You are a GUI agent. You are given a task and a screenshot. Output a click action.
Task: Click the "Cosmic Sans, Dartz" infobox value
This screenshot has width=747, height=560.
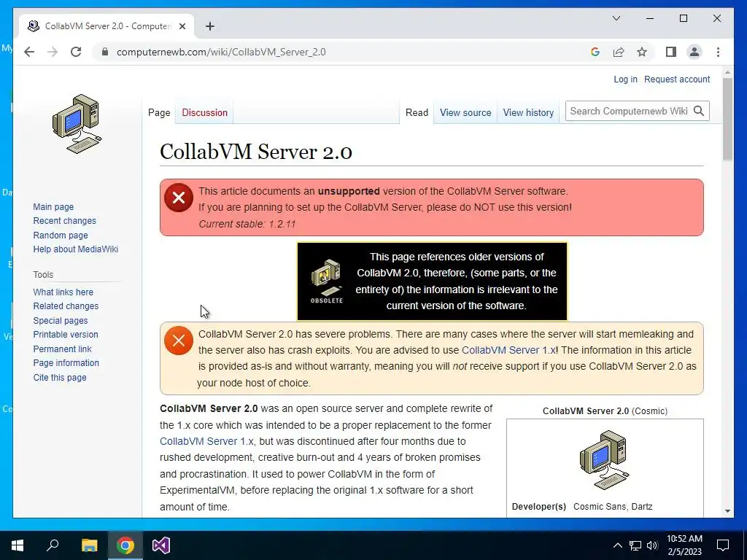click(x=613, y=507)
